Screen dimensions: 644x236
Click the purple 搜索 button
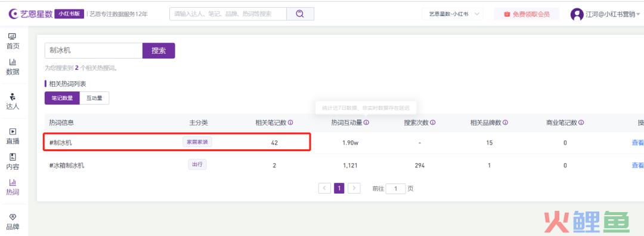(x=159, y=51)
